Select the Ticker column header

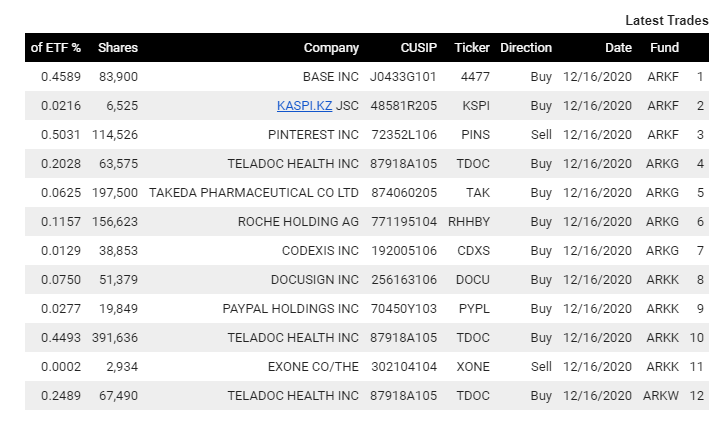pos(472,47)
